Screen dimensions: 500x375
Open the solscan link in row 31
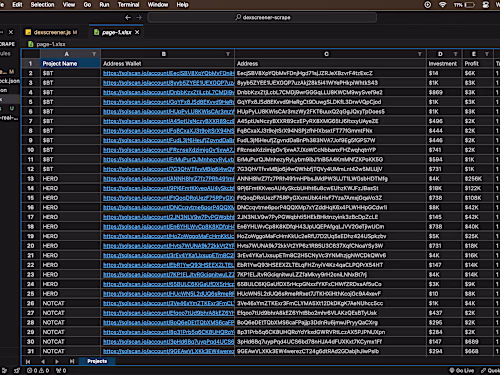169,351
